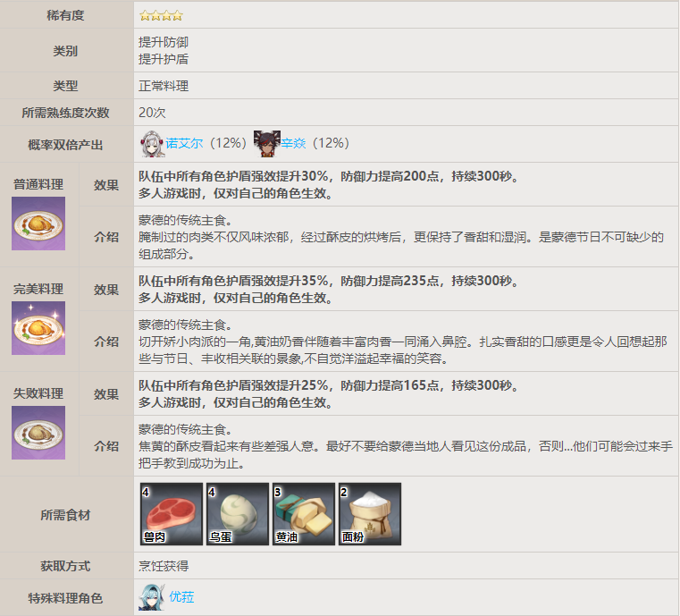Select the 鸟蛋 bird egg ingredient icon
680x616 pixels.
[x=236, y=514]
